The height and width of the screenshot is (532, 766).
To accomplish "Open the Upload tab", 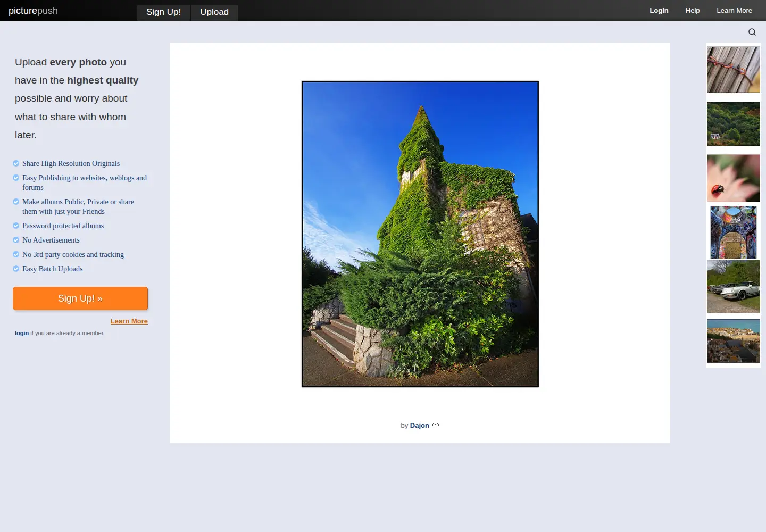I will point(214,12).
